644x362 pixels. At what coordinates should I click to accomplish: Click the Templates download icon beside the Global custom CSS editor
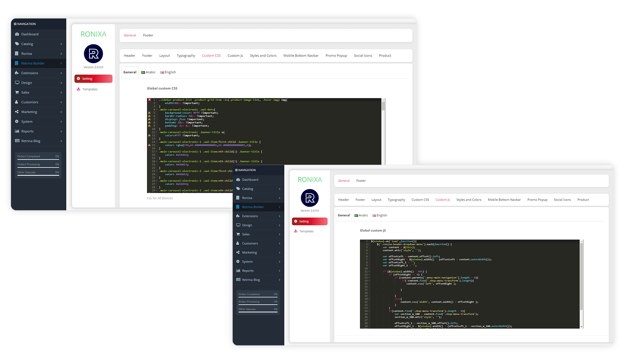[x=78, y=89]
